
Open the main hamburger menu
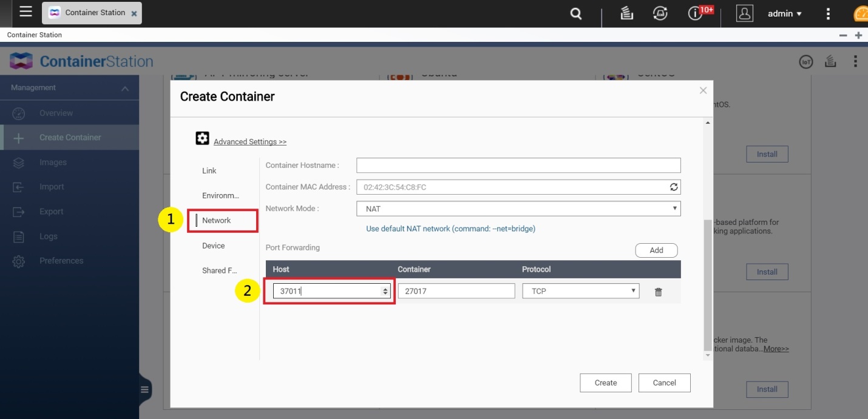tap(25, 12)
